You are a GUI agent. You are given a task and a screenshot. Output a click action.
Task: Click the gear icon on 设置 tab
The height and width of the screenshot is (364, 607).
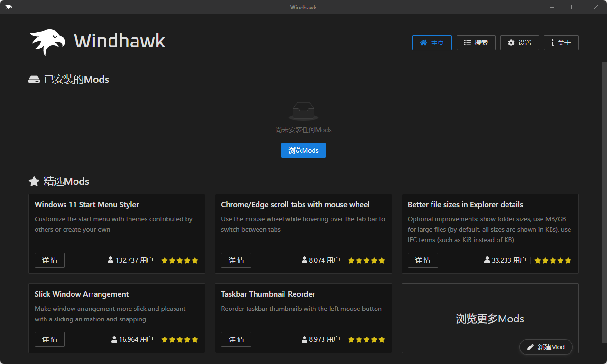[x=511, y=43]
